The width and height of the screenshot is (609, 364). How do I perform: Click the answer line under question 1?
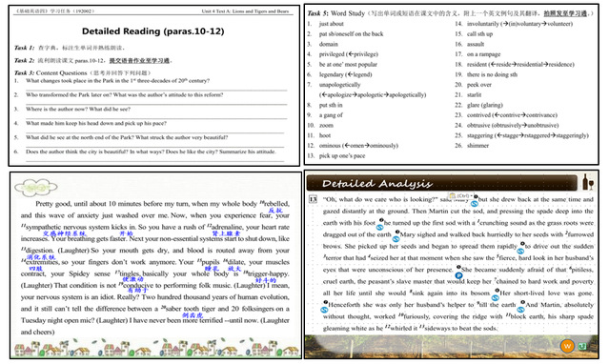click(156, 91)
